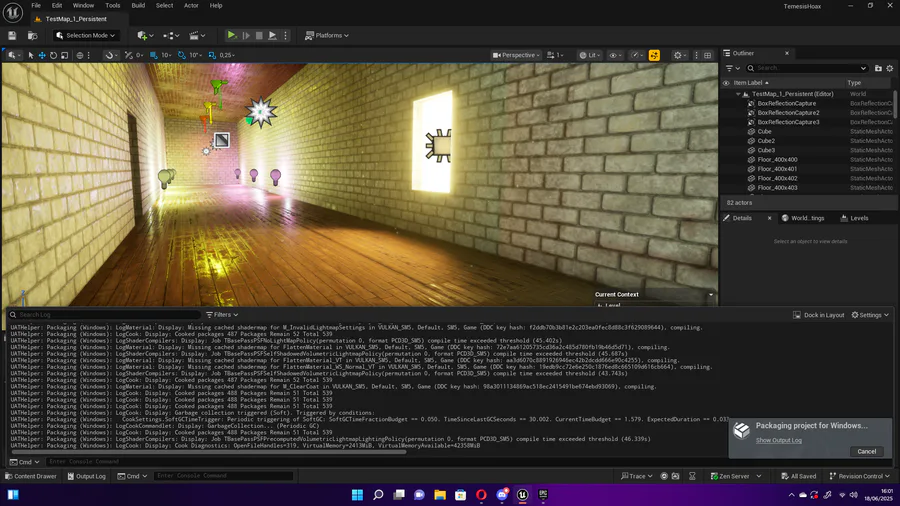
Task: Open the Window menu
Action: (x=83, y=5)
